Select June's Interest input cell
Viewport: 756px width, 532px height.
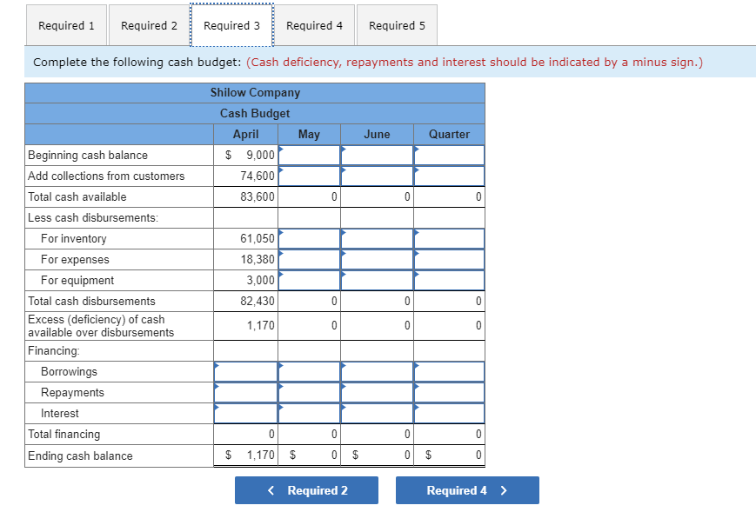[377, 413]
